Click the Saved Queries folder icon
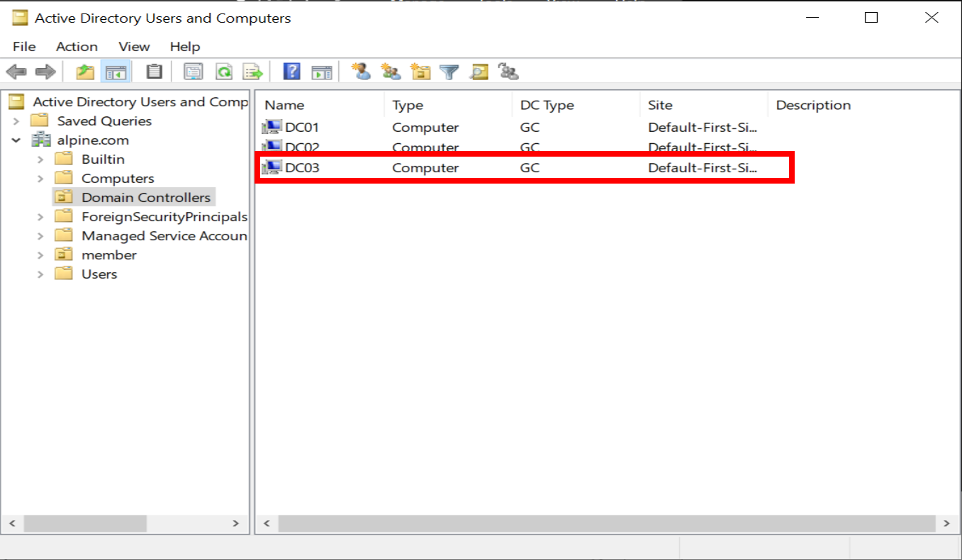This screenshot has width=962, height=560. (40, 121)
